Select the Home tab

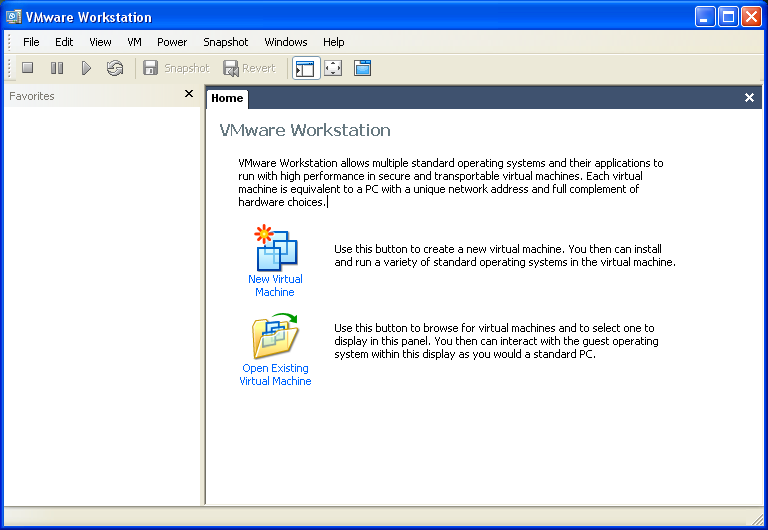click(227, 98)
